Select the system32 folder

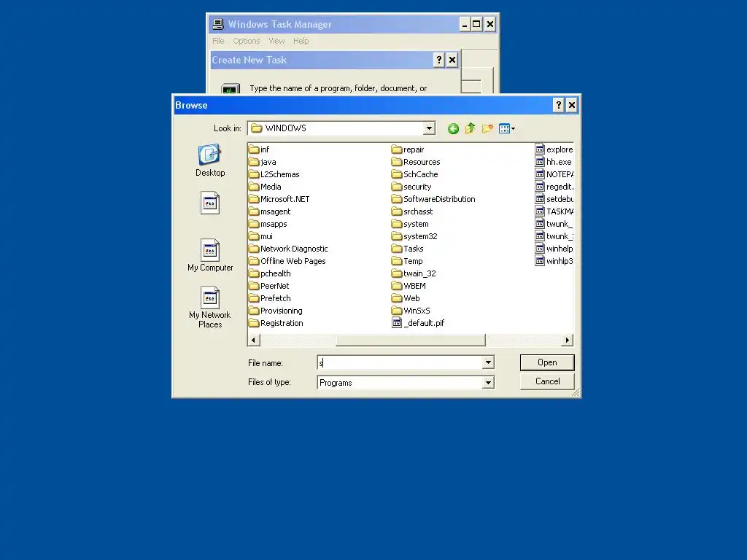[414, 236]
